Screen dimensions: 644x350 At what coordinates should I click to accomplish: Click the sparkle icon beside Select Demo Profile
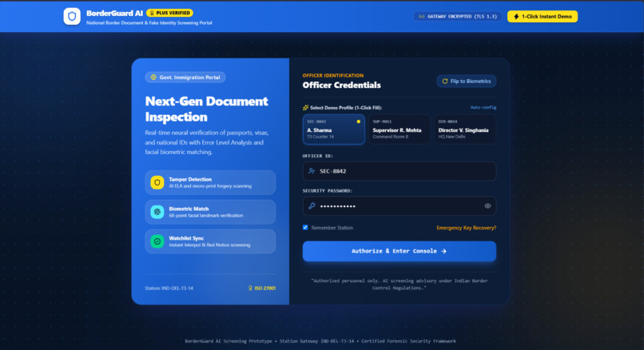click(x=305, y=108)
